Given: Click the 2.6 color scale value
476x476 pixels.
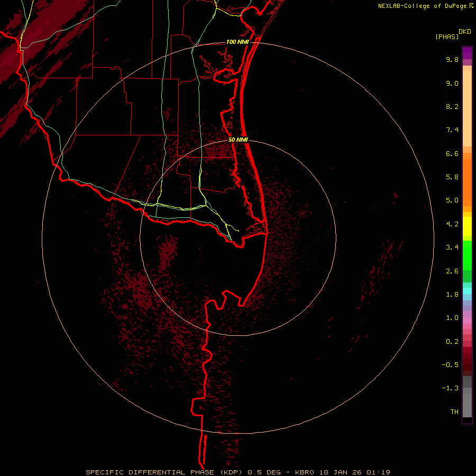Looking at the screenshot, I should [452, 271].
